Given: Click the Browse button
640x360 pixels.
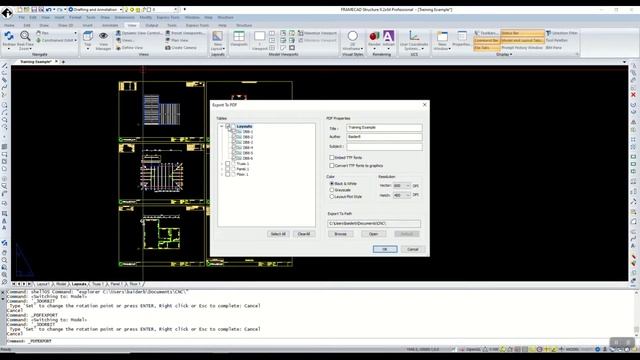Looking at the screenshot, I should pyautogui.click(x=341, y=234).
